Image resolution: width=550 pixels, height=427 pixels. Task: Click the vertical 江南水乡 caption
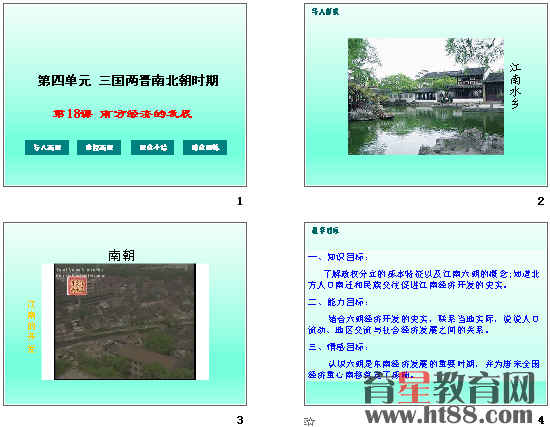[515, 86]
